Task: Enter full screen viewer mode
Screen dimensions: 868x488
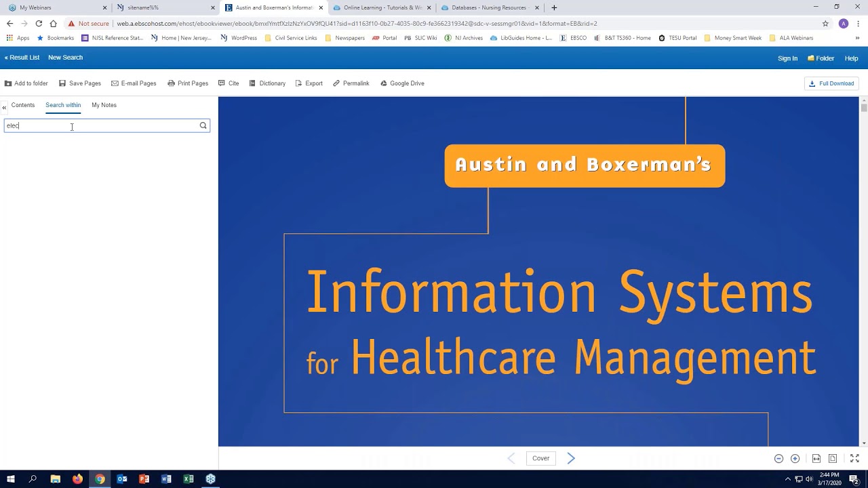Action: tap(854, 459)
